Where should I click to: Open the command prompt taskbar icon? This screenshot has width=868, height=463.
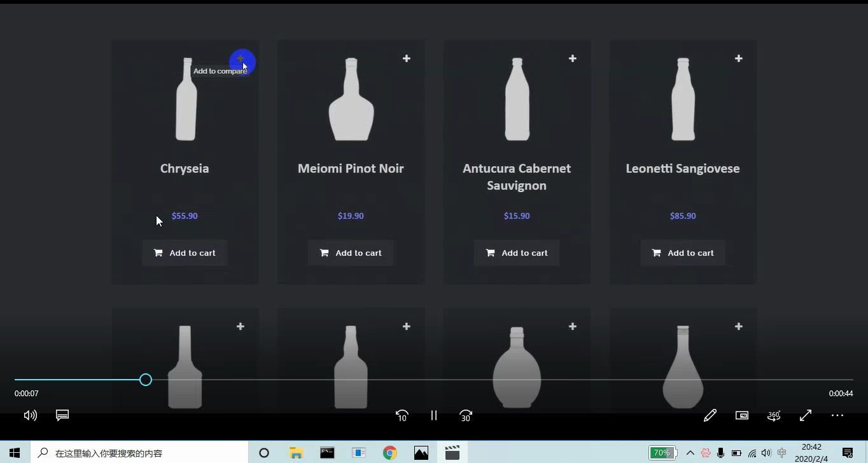pos(327,453)
